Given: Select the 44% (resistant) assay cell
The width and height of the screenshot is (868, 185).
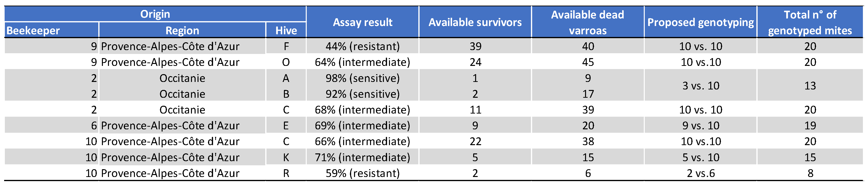Looking at the screenshot, I should click(363, 46).
